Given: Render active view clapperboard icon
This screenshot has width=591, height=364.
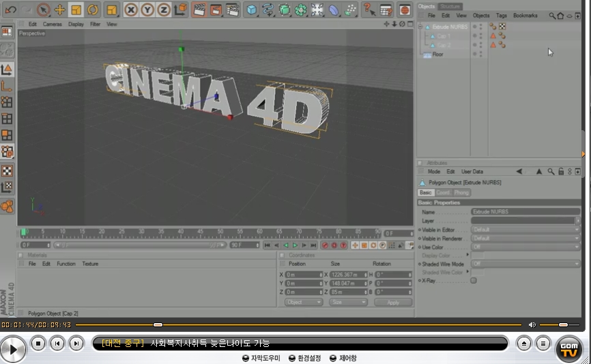Looking at the screenshot, I should coord(199,10).
